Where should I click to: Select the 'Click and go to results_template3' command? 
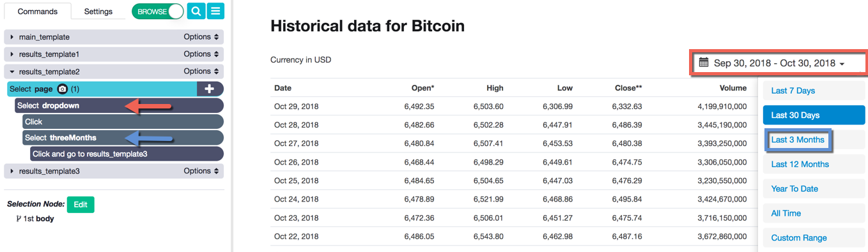click(x=127, y=154)
